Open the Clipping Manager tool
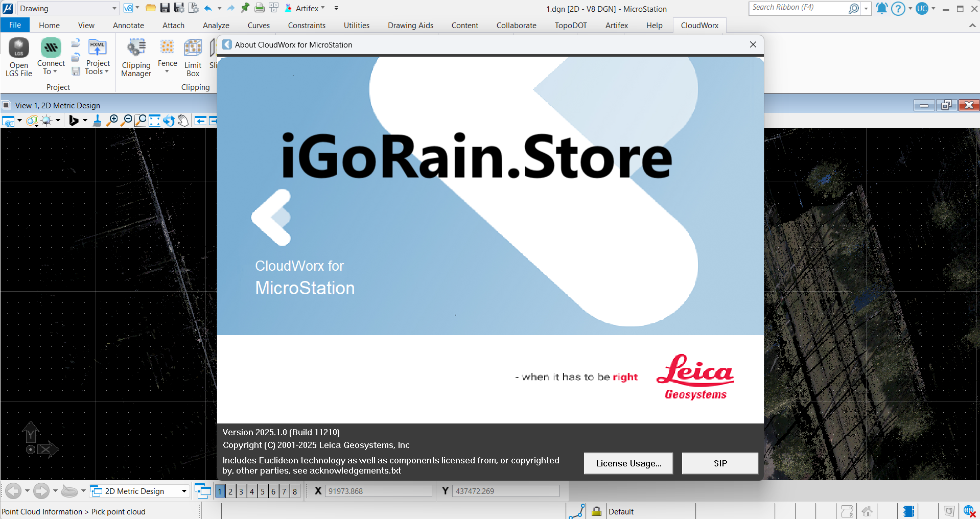 [x=136, y=57]
